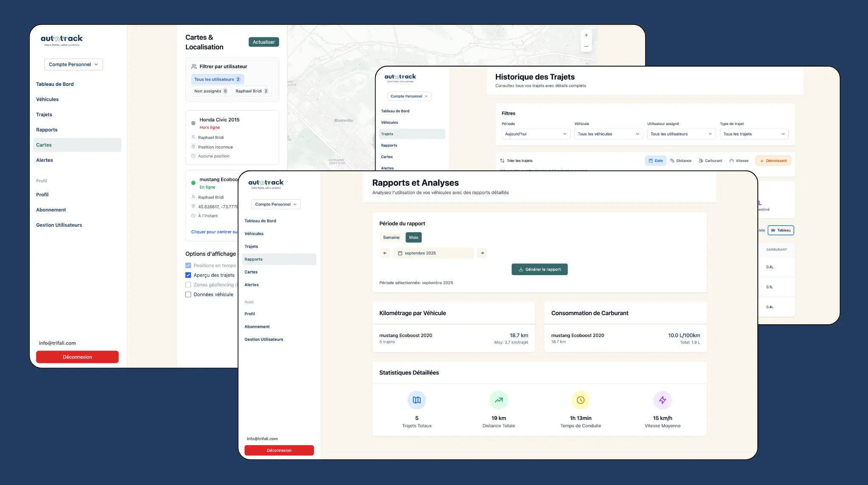Click the gray offline dot for Honda Civic
The image size is (868, 485).
coord(193,123)
